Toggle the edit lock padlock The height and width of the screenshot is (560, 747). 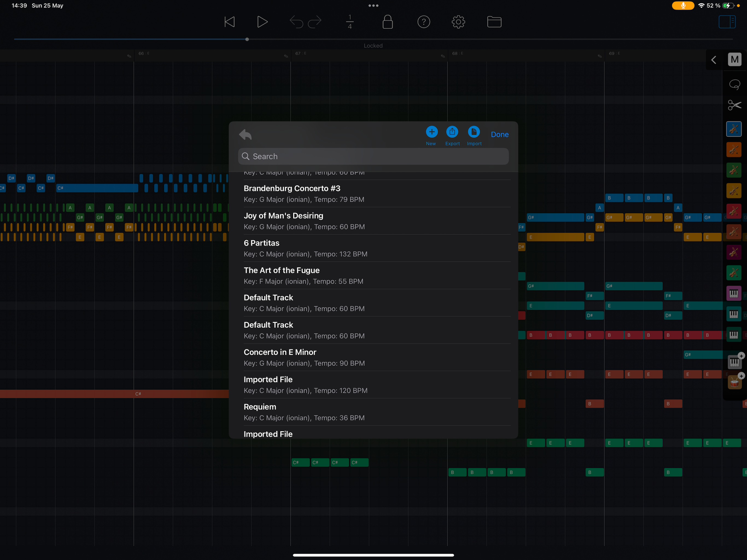[x=387, y=22]
